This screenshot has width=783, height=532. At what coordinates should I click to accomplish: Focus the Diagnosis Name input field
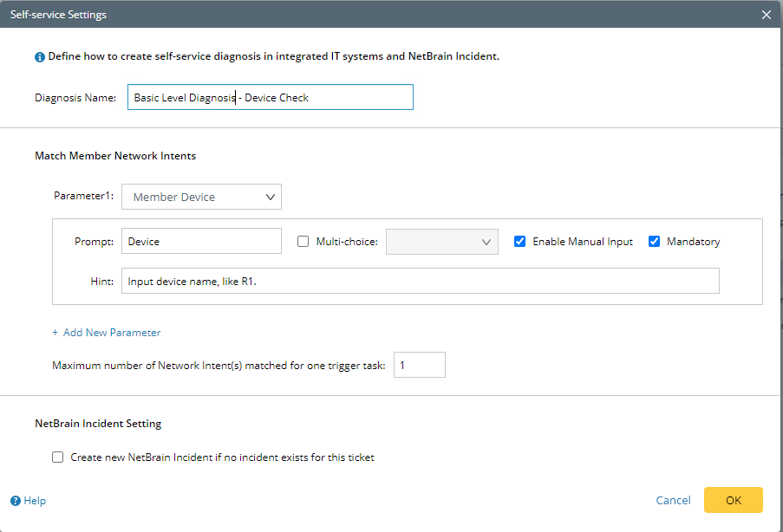(x=271, y=97)
